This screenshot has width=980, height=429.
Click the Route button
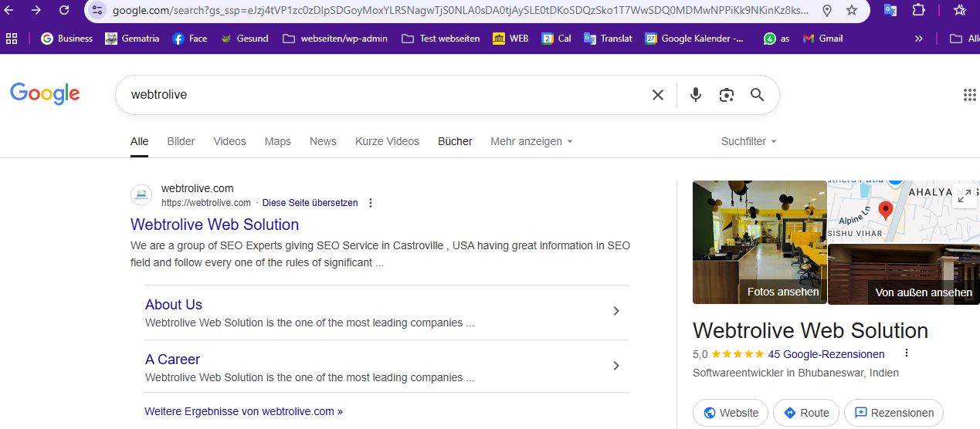click(806, 413)
